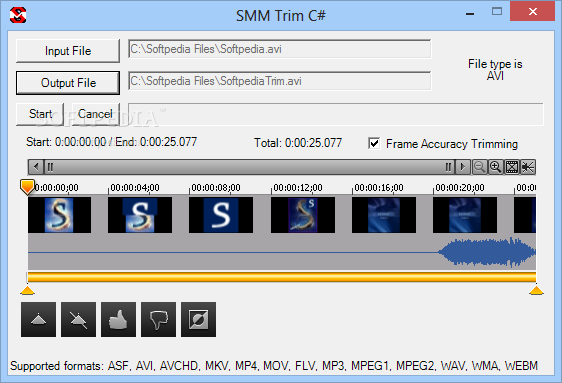Click the thumbs down cut-segment button
This screenshot has height=383, width=562.
tap(158, 319)
